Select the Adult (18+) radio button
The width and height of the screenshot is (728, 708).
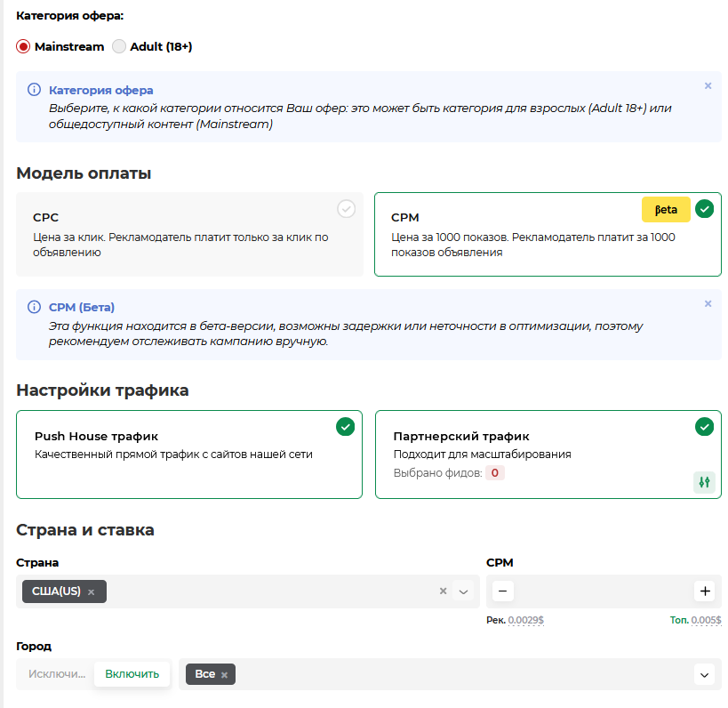tap(119, 46)
